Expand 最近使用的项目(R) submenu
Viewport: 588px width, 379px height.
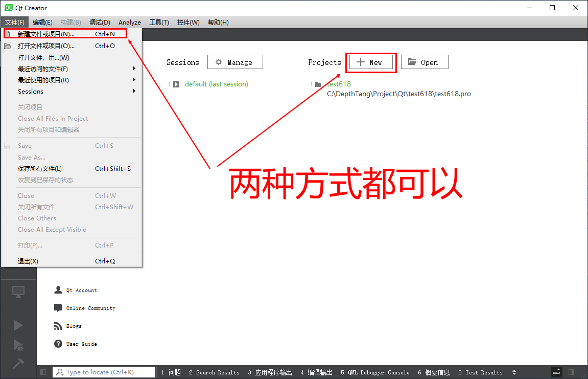(71, 80)
